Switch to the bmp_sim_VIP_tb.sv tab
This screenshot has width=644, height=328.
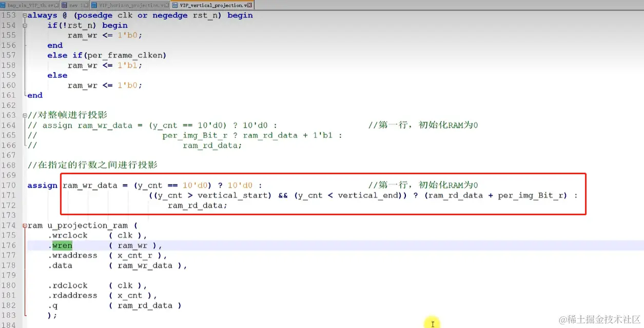click(x=30, y=5)
